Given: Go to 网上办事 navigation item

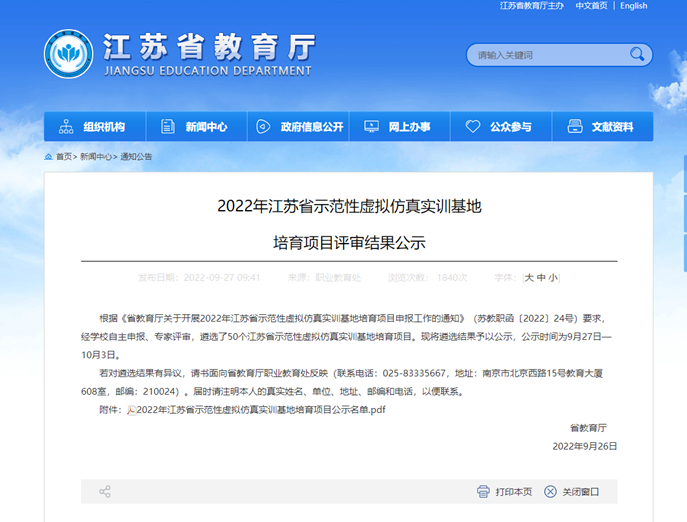Looking at the screenshot, I should coord(398,127).
